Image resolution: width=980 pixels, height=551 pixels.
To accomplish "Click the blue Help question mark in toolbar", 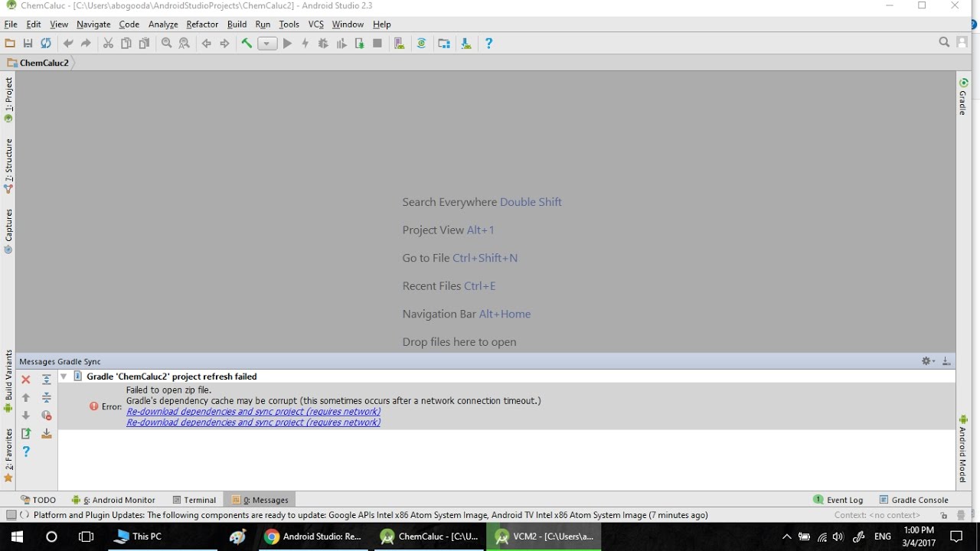I will tap(488, 44).
